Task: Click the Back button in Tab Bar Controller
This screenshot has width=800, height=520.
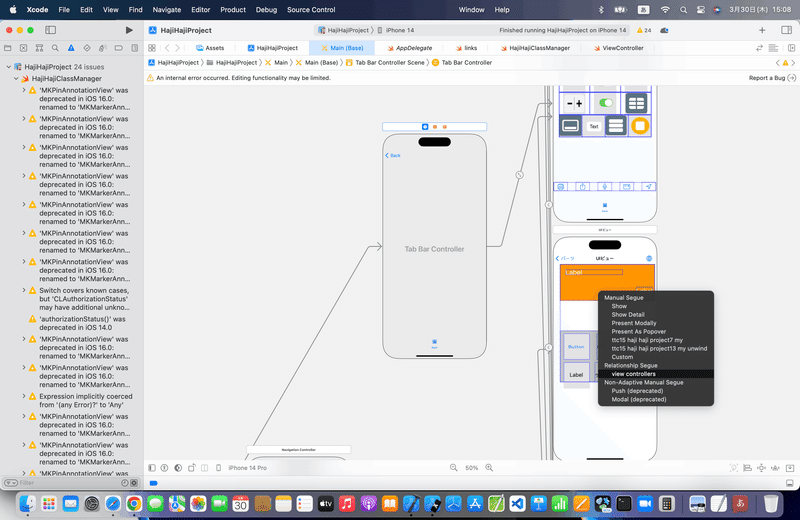Action: tap(393, 155)
